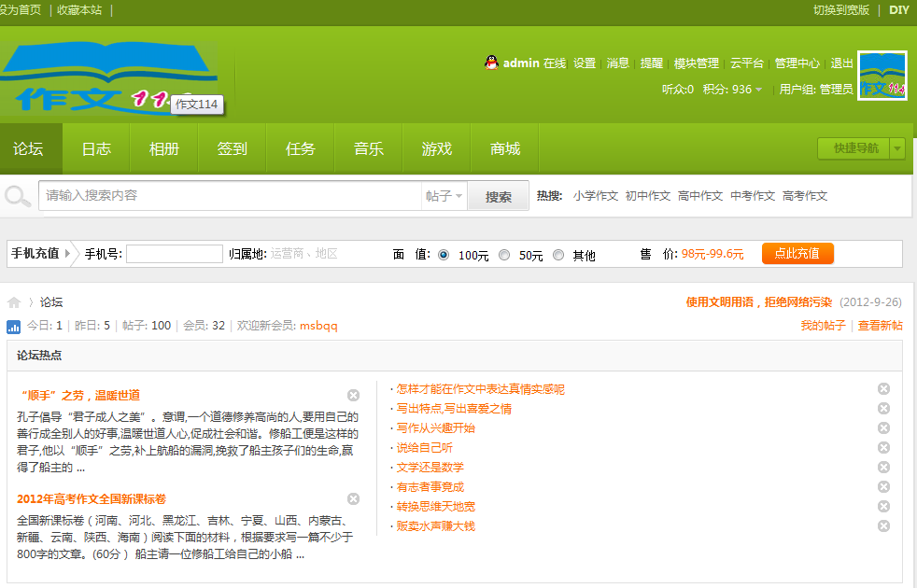This screenshot has width=917, height=588.
Task: Remove the 2012年高考作文全国新课标卷 hot topic
Action: pyautogui.click(x=353, y=499)
